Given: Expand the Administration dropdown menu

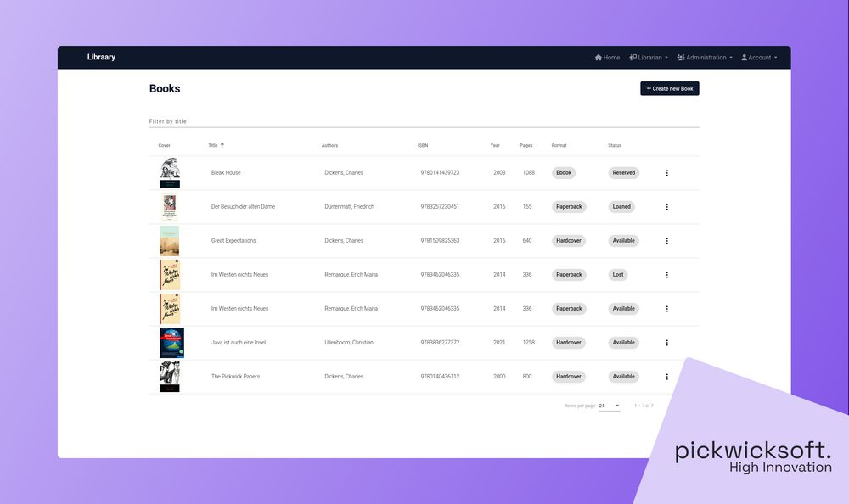Looking at the screenshot, I should [705, 58].
